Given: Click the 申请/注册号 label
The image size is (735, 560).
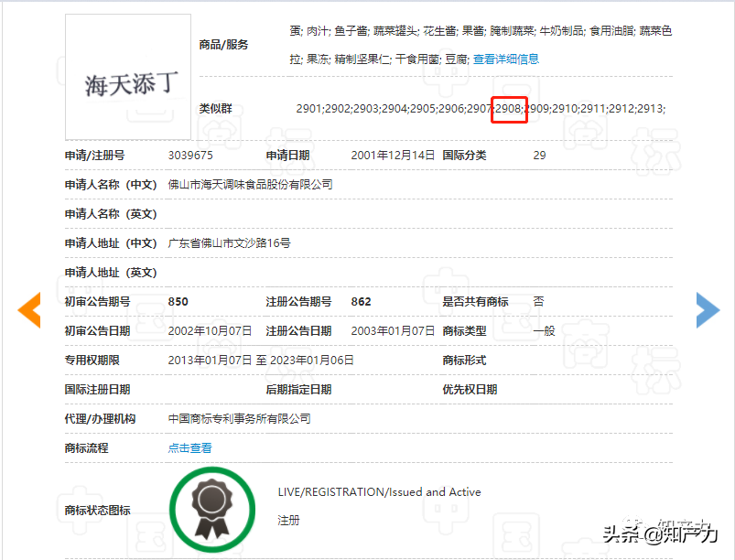Looking at the screenshot, I should tap(94, 156).
